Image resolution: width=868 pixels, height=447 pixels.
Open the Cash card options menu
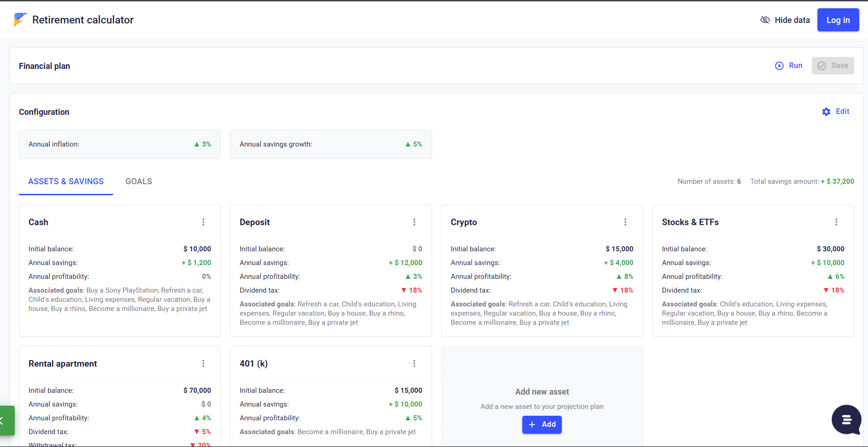coord(203,222)
